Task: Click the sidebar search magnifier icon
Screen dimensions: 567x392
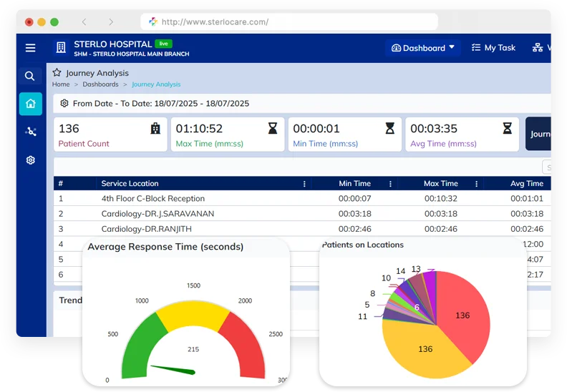Action: (x=30, y=76)
